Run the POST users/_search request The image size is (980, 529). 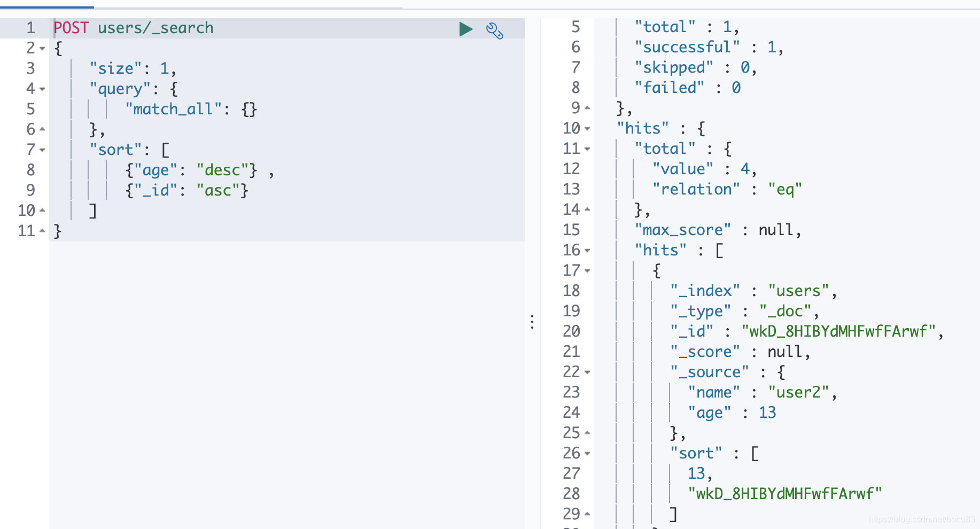click(x=466, y=29)
